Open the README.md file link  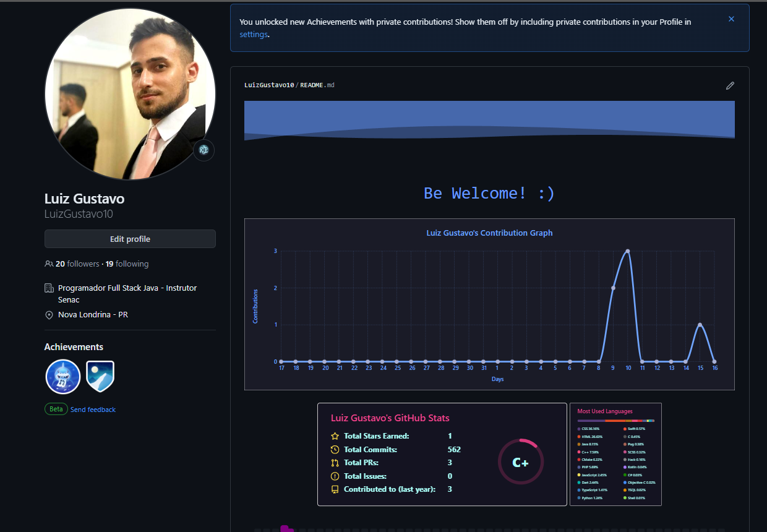(x=317, y=85)
